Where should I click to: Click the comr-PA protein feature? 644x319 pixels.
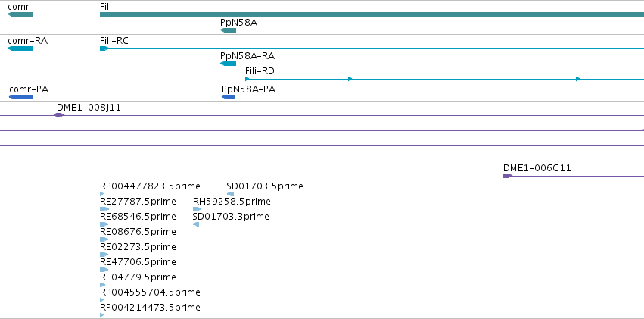click(x=20, y=97)
